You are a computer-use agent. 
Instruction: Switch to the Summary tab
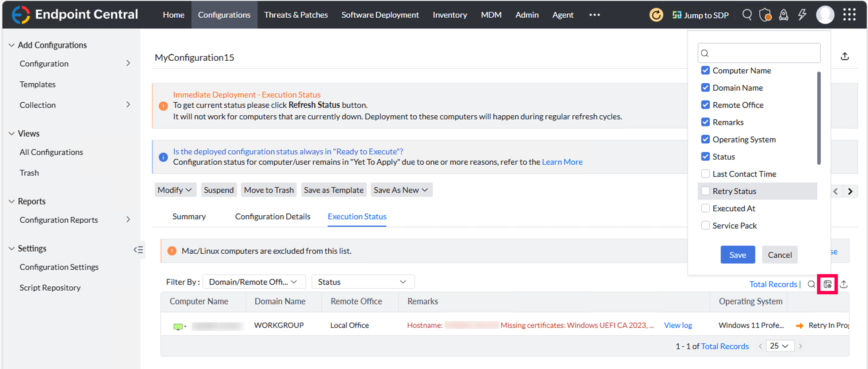pyautogui.click(x=189, y=216)
